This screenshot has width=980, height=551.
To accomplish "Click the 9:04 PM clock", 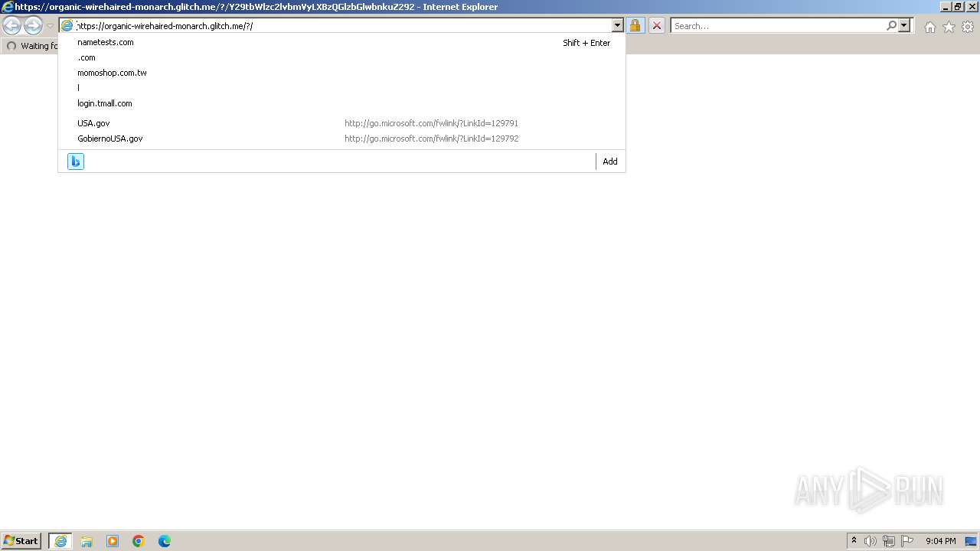I will point(940,541).
